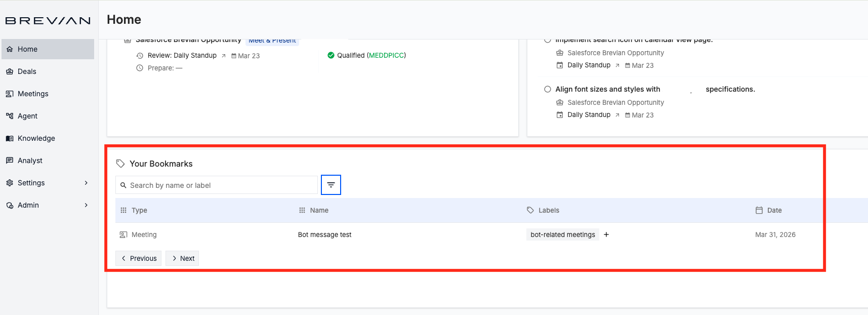The image size is (868, 315).
Task: Add a label with the plus icon
Action: (606, 234)
